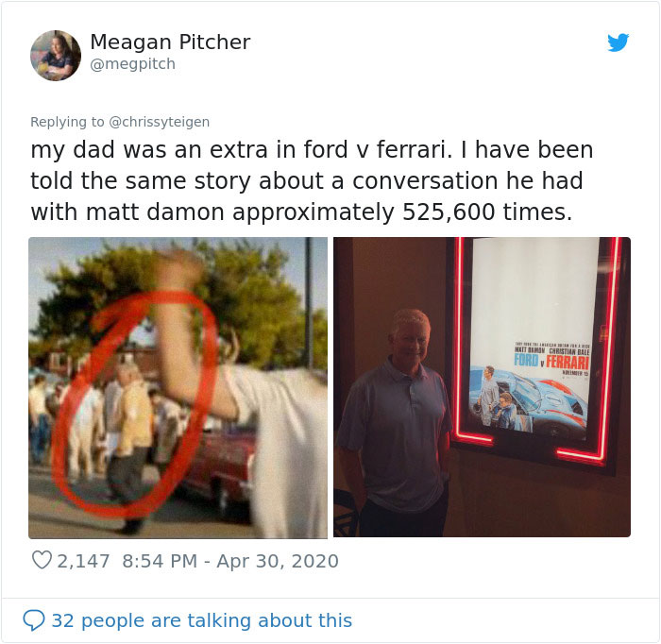Open the @chrissyteigen mention link
The width and height of the screenshot is (661, 644).
tap(159, 122)
